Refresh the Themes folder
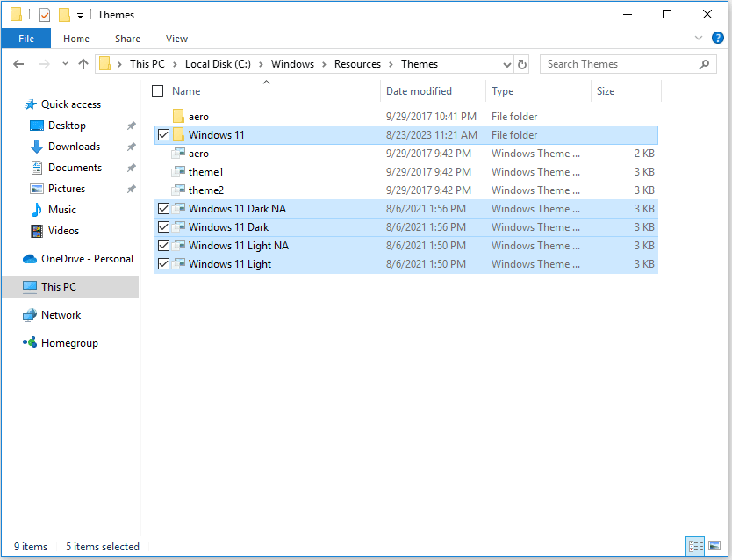Viewport: 732px width, 560px height. (x=522, y=64)
